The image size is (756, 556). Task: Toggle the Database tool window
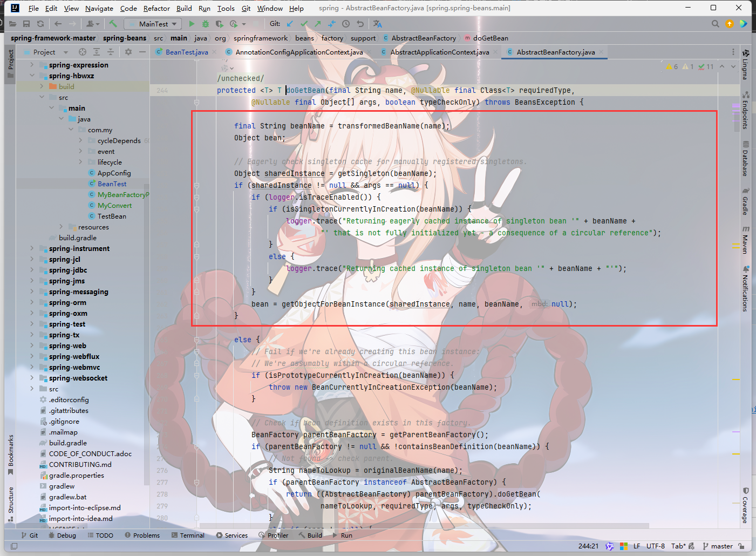pos(745,159)
